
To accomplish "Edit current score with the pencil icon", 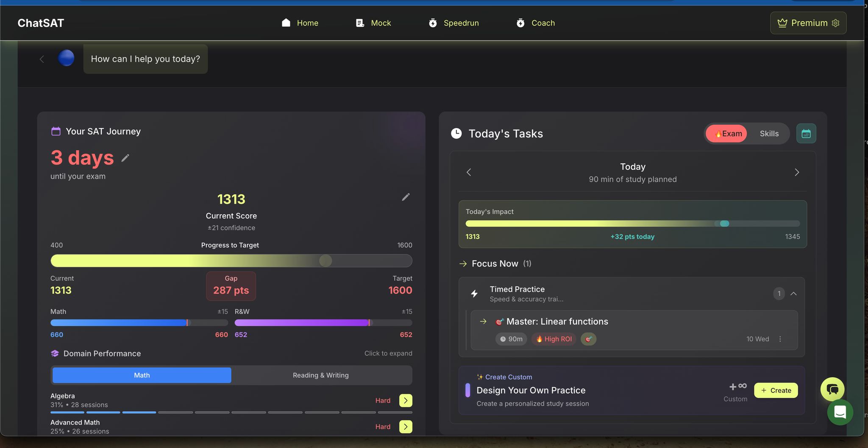I will pyautogui.click(x=406, y=197).
